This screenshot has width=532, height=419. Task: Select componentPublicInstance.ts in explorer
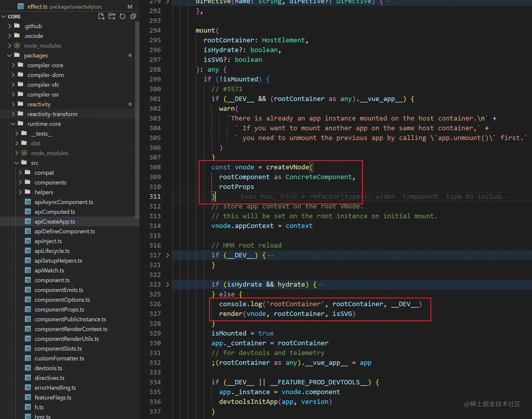click(70, 319)
